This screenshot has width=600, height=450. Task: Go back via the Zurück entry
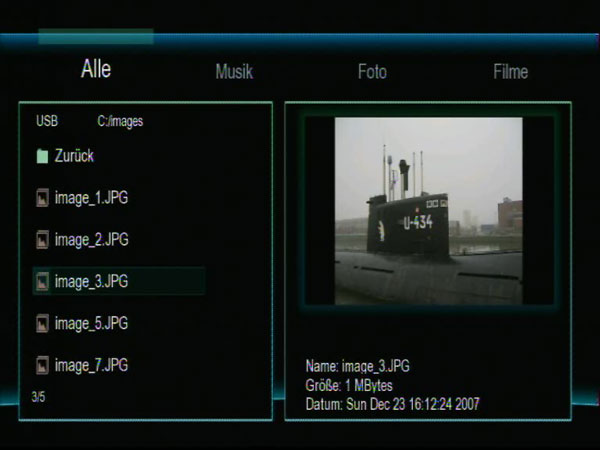pos(74,156)
